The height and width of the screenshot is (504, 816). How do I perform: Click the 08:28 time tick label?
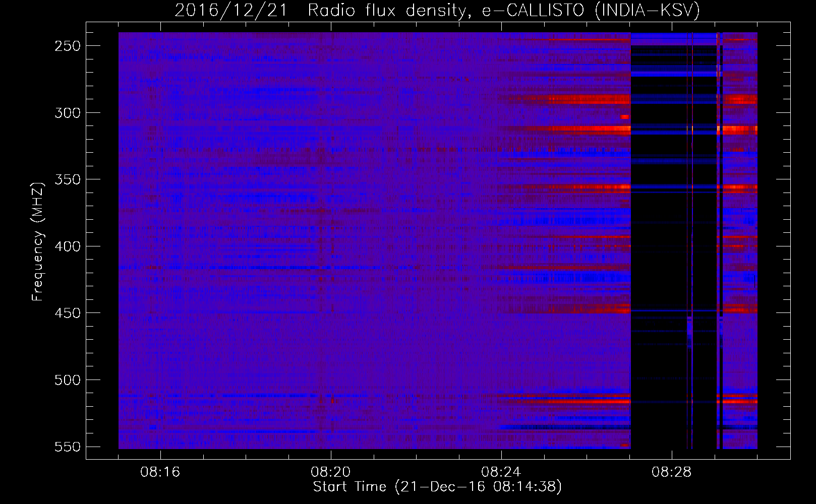click(x=671, y=472)
